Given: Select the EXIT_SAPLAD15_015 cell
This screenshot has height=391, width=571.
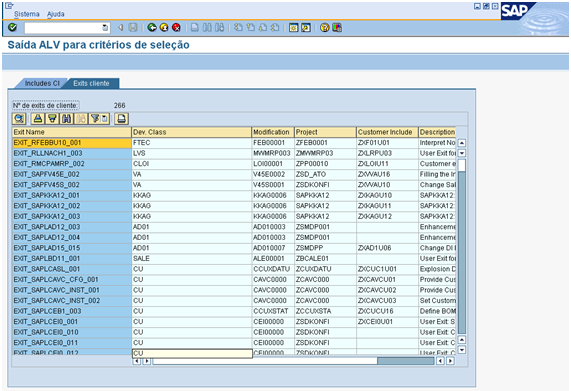Looking at the screenshot, I should (x=72, y=248).
